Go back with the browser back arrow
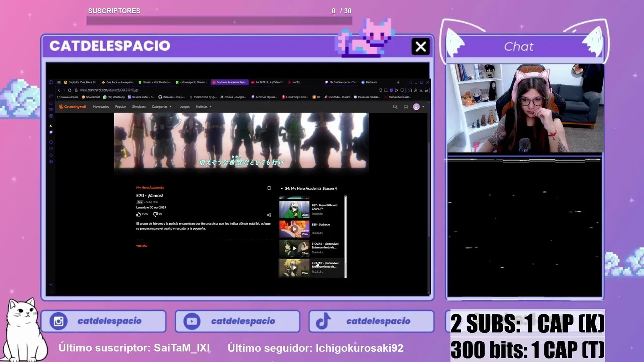 tap(59, 90)
